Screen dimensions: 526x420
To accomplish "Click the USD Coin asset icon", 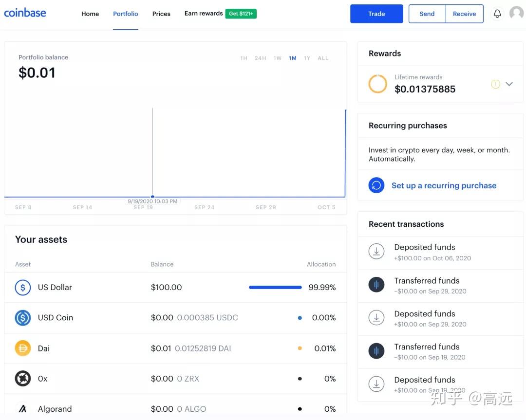I will [x=23, y=317].
